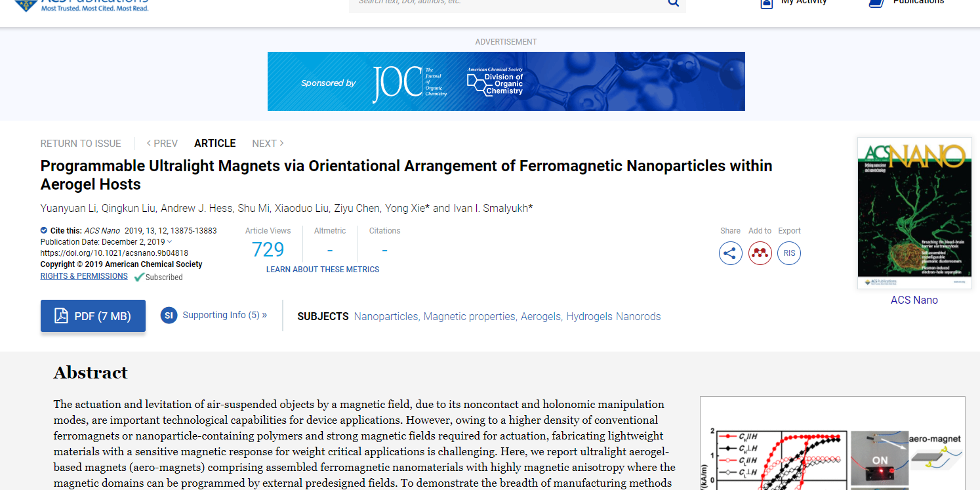Go to NEXT article
Viewport: 980px width, 490px height.
tap(268, 144)
